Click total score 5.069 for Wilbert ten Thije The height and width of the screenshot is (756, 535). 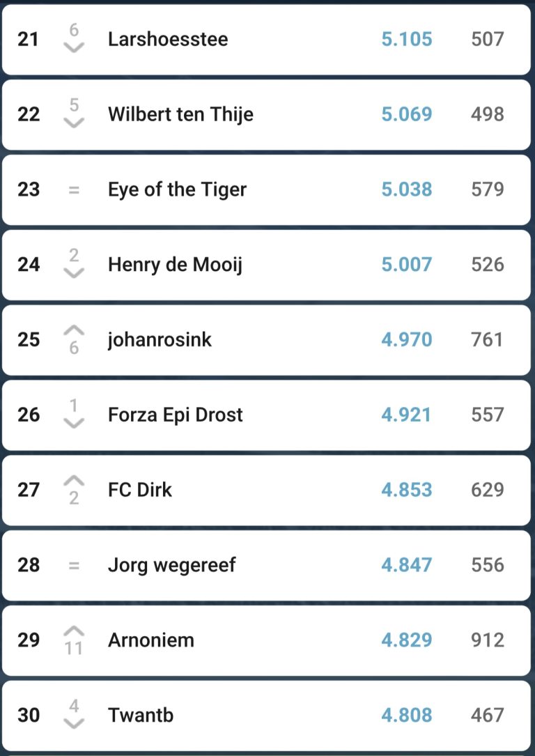(407, 114)
